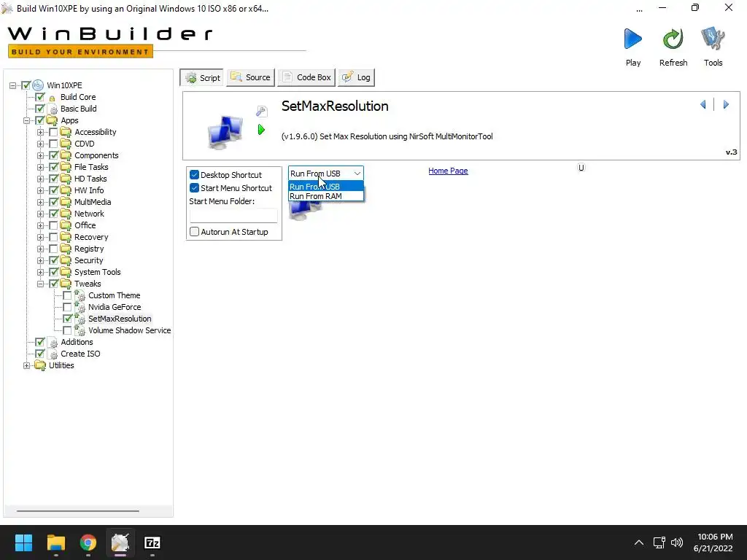This screenshot has height=560, width=747.
Task: Open File Explorer from taskbar
Action: click(x=55, y=542)
